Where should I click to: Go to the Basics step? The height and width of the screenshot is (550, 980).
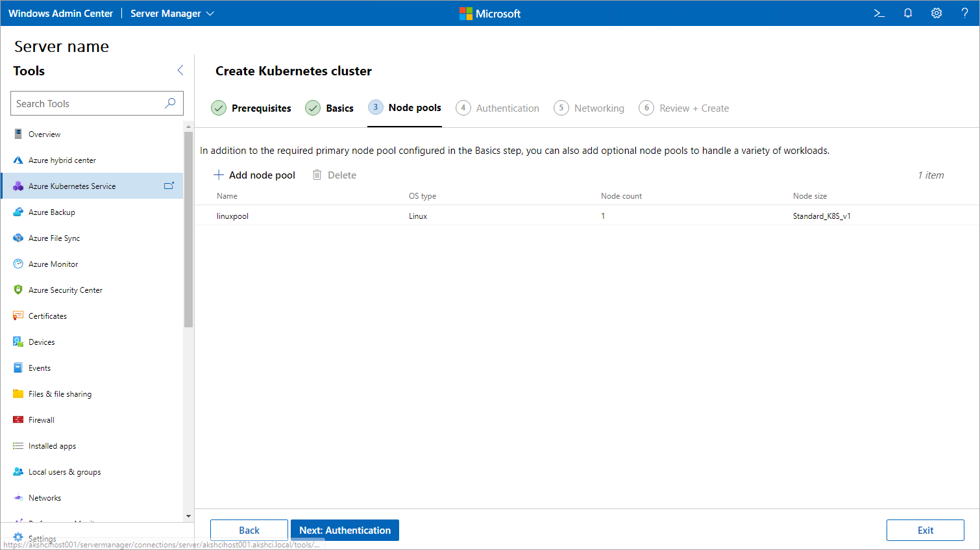pos(330,108)
